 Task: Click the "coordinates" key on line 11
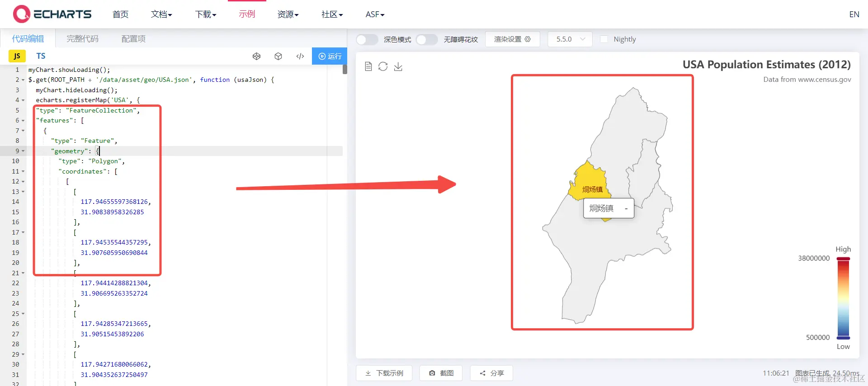pyautogui.click(x=82, y=171)
